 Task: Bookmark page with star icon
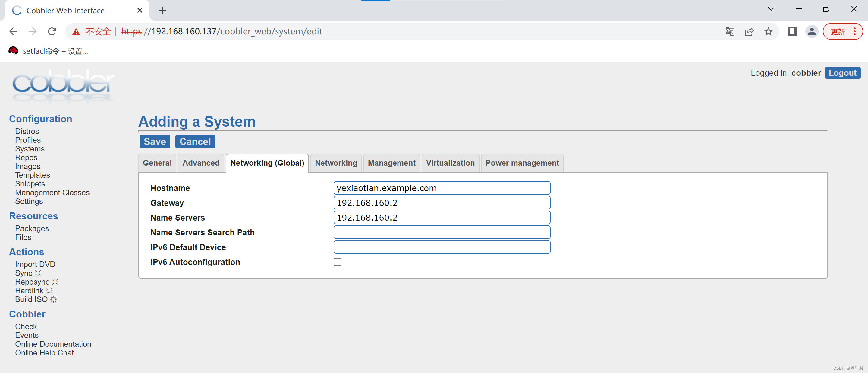[x=768, y=31]
